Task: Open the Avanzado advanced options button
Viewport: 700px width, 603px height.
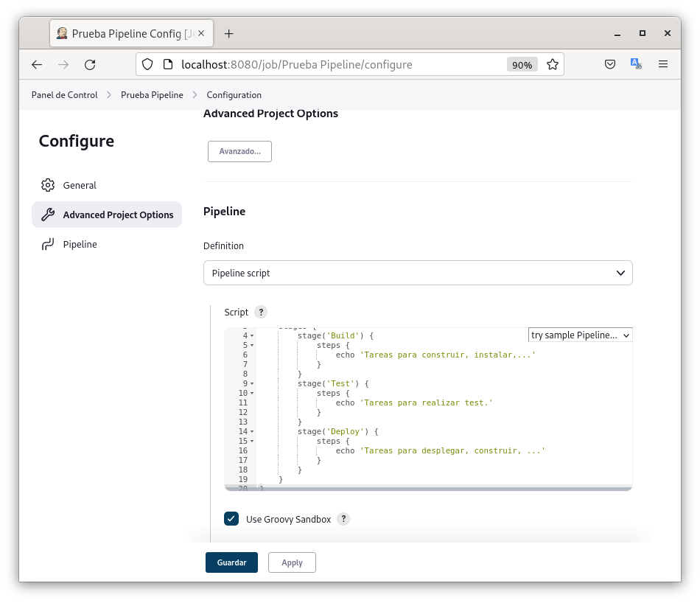Action: click(x=239, y=151)
